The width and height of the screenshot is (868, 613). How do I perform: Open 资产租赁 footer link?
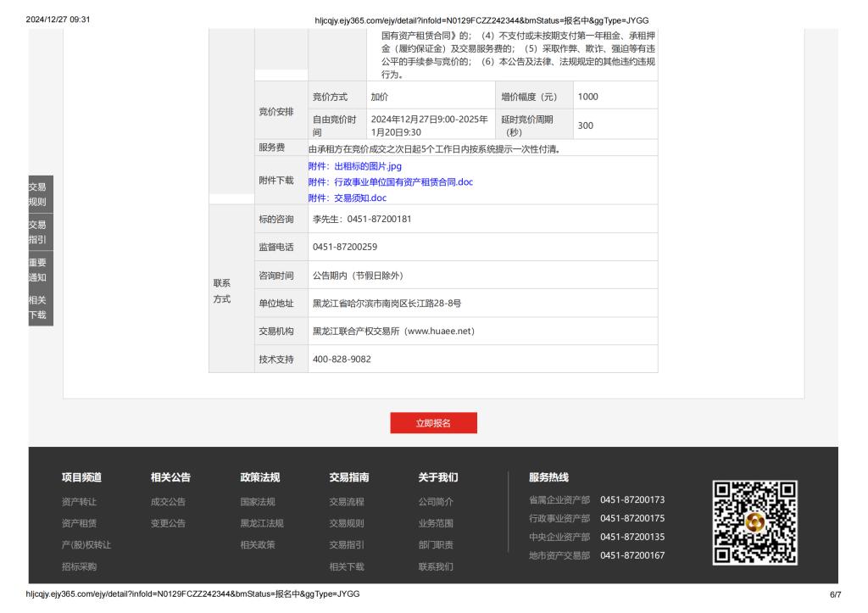pos(79,523)
